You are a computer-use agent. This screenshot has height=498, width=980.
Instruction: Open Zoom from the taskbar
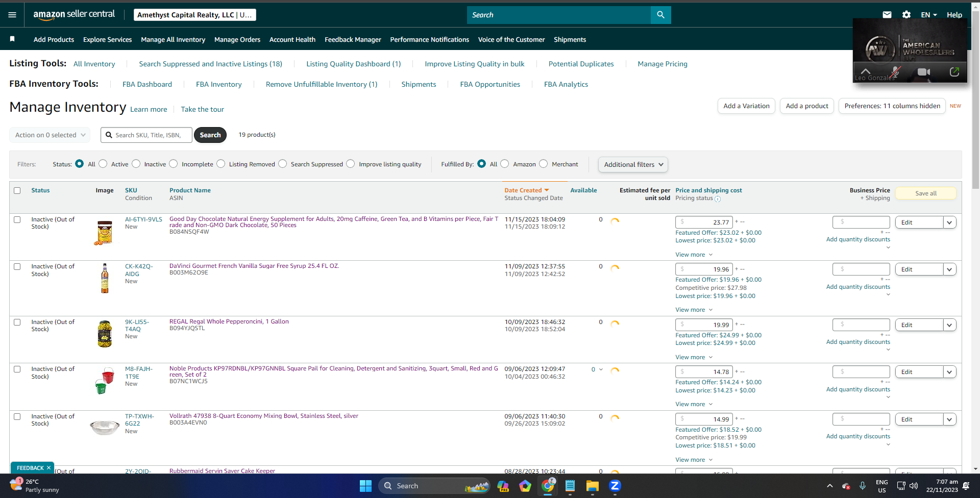click(615, 486)
